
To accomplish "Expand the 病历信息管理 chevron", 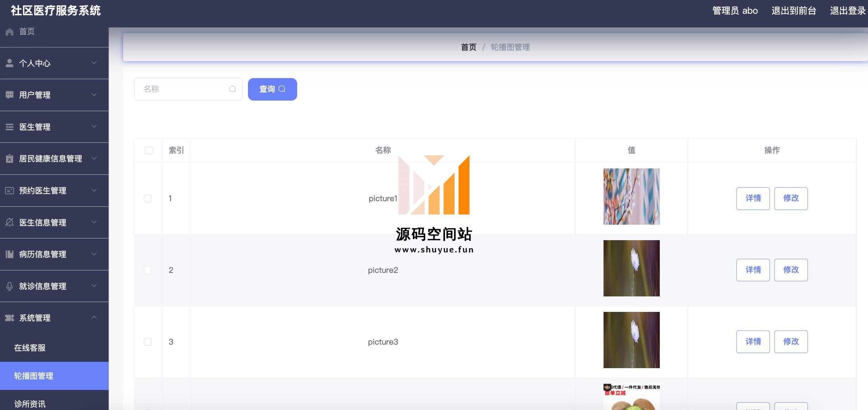I will tap(94, 254).
